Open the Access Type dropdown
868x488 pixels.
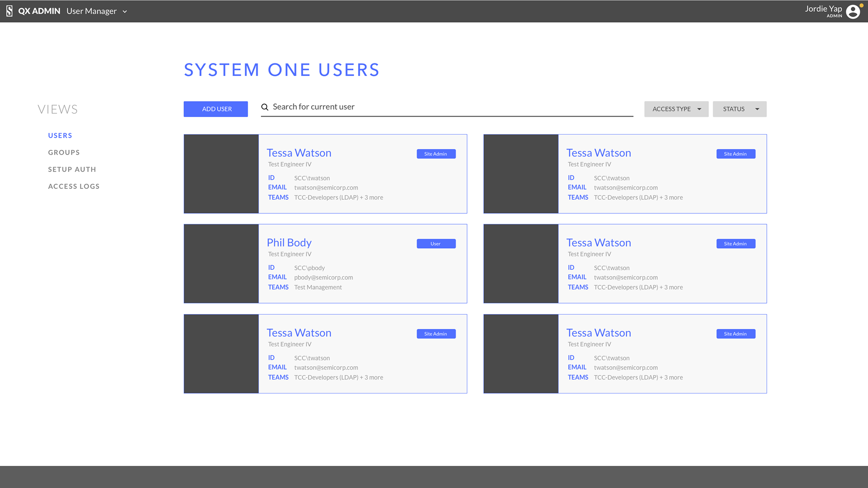coord(676,109)
